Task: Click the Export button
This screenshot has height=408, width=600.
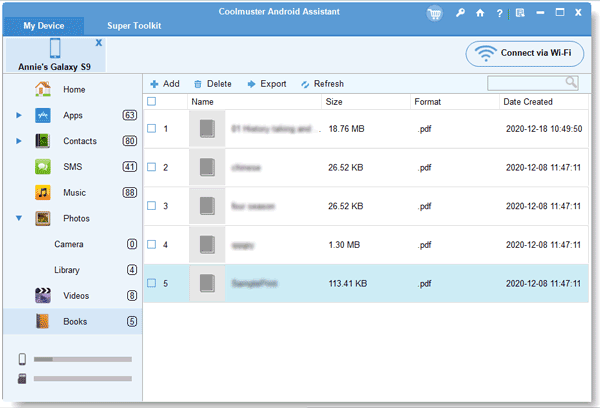Action: point(267,84)
